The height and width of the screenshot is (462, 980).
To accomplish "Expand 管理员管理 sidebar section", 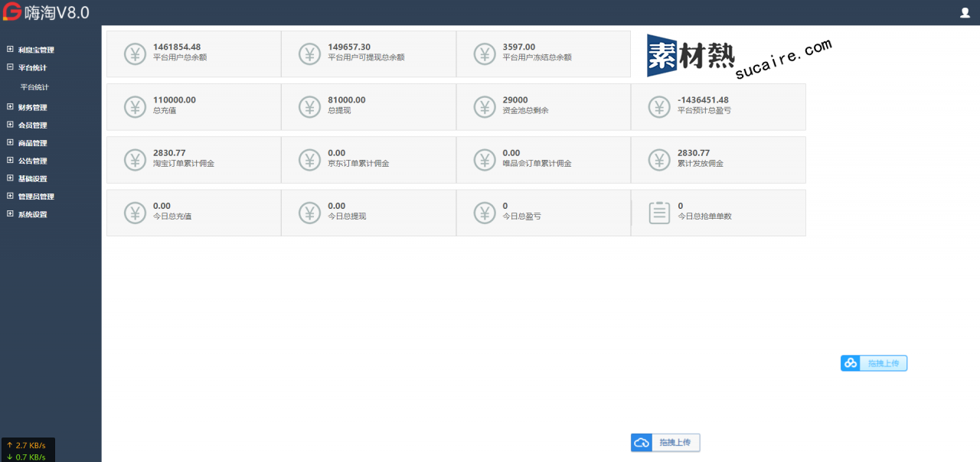I will tap(10, 197).
